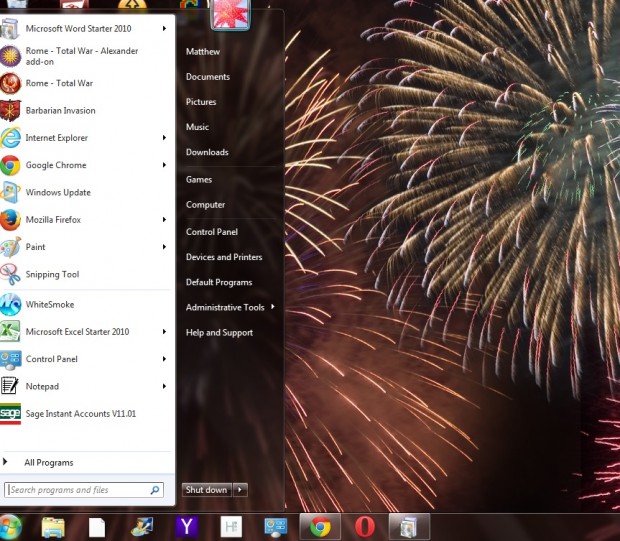Screen dimensions: 620x541
Task: Launch Opera from the taskbar
Action: (365, 527)
